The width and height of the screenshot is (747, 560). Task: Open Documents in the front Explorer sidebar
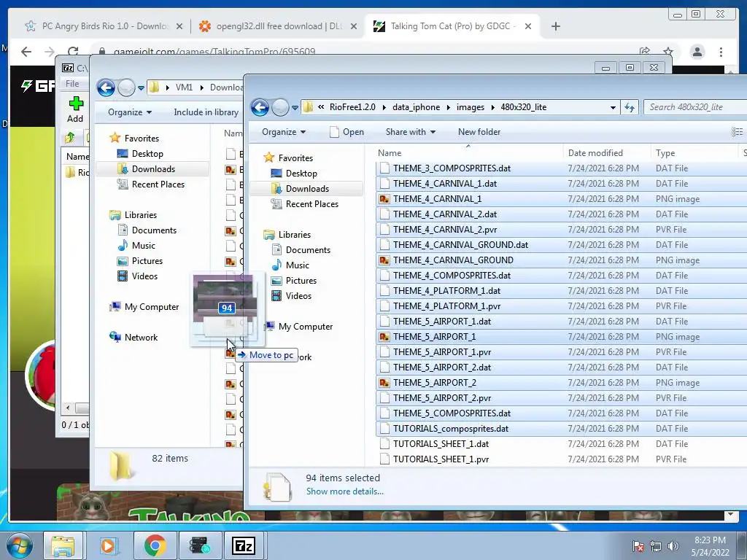click(308, 250)
